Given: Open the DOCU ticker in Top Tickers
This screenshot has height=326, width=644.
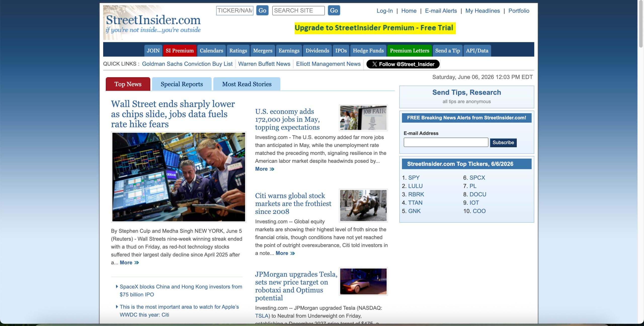Looking at the screenshot, I should tap(478, 194).
